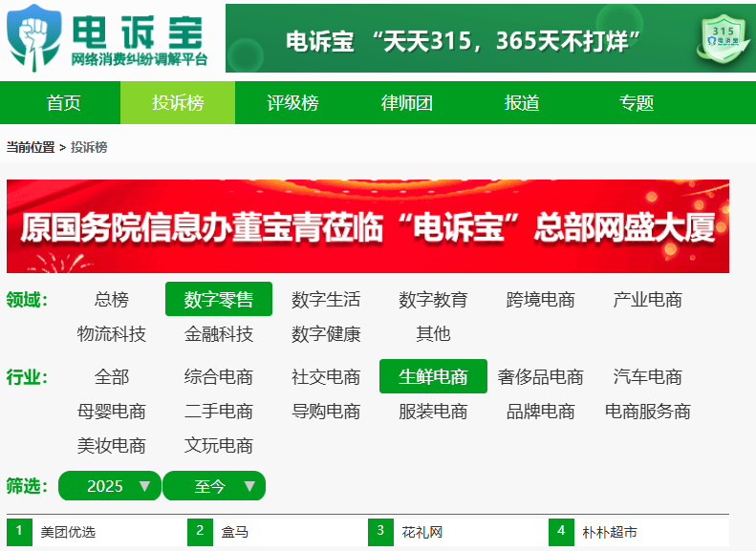Open rank 2 entry 盒马

(235, 532)
